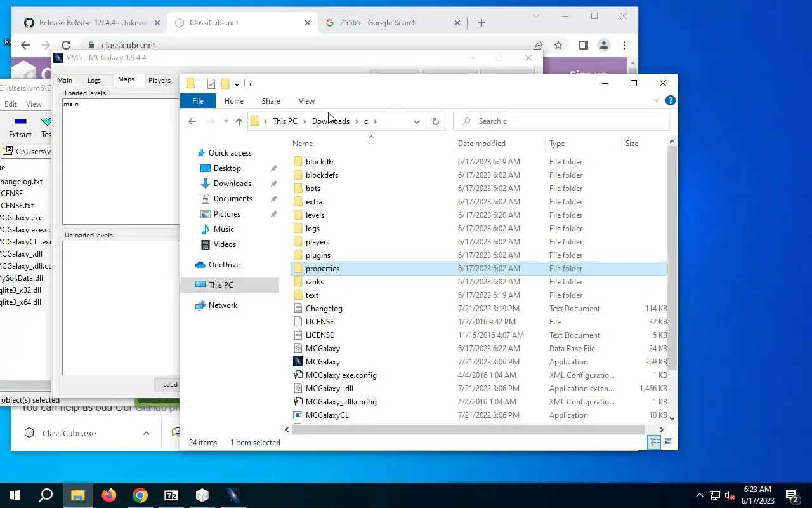Image resolution: width=812 pixels, height=508 pixels.
Task: Switch to MCGalaxy Players tab
Action: [159, 81]
